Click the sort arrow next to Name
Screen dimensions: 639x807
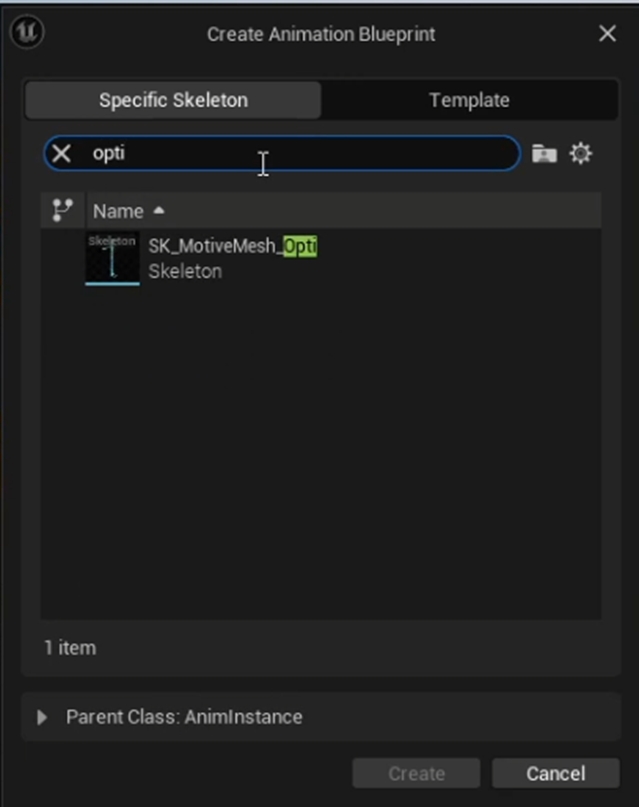tap(159, 211)
